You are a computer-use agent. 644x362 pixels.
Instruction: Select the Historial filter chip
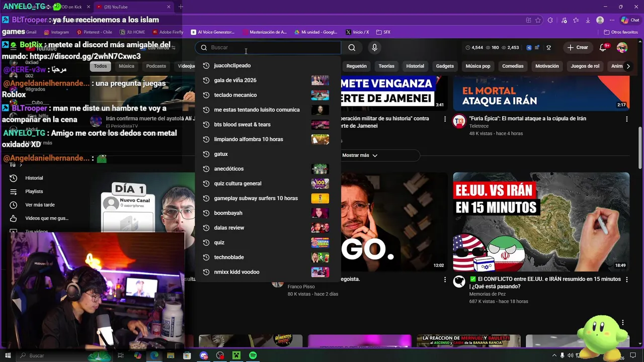click(415, 66)
